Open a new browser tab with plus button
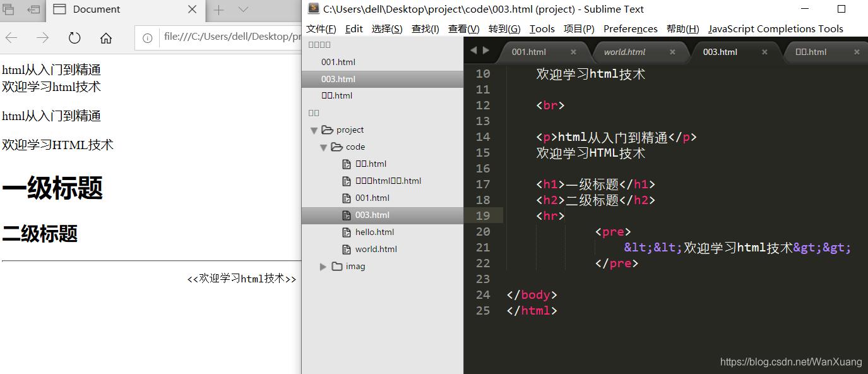 click(218, 9)
